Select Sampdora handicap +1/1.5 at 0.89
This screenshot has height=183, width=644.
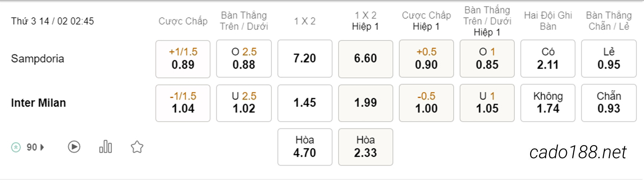tap(183, 59)
